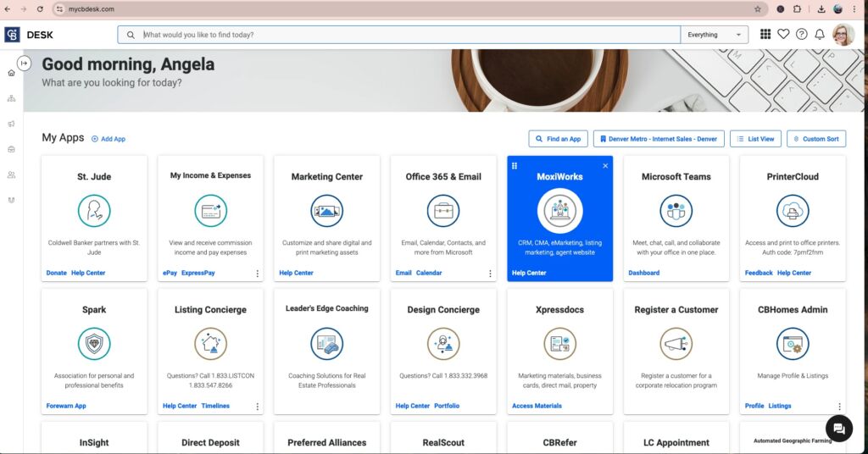Reload the page in Chrome
The width and height of the screenshot is (868, 454).
(x=40, y=8)
